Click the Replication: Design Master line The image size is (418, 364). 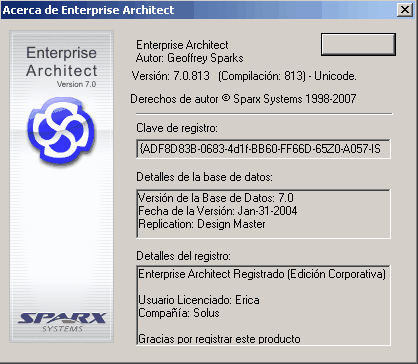point(202,224)
